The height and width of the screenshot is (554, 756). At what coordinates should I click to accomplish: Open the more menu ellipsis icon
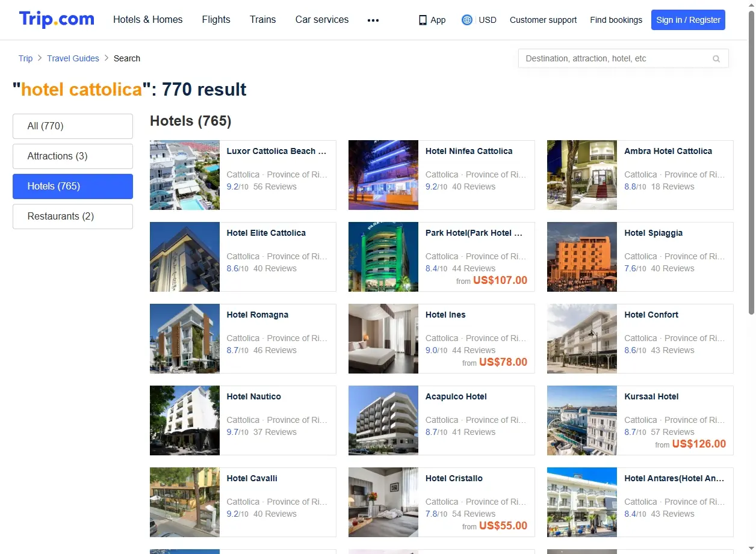[373, 20]
